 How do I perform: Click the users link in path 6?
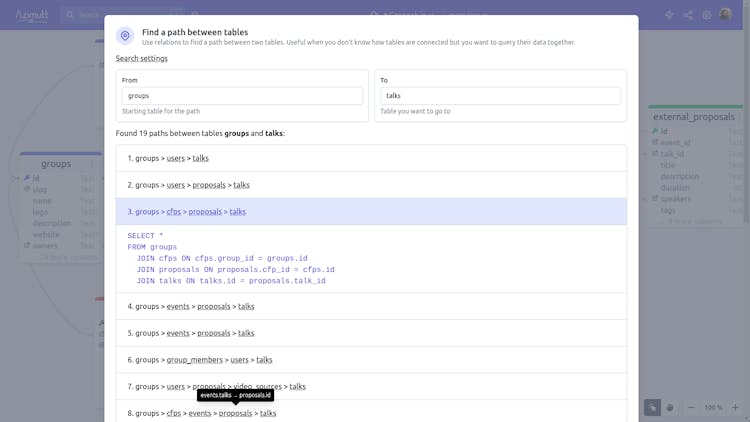point(240,360)
